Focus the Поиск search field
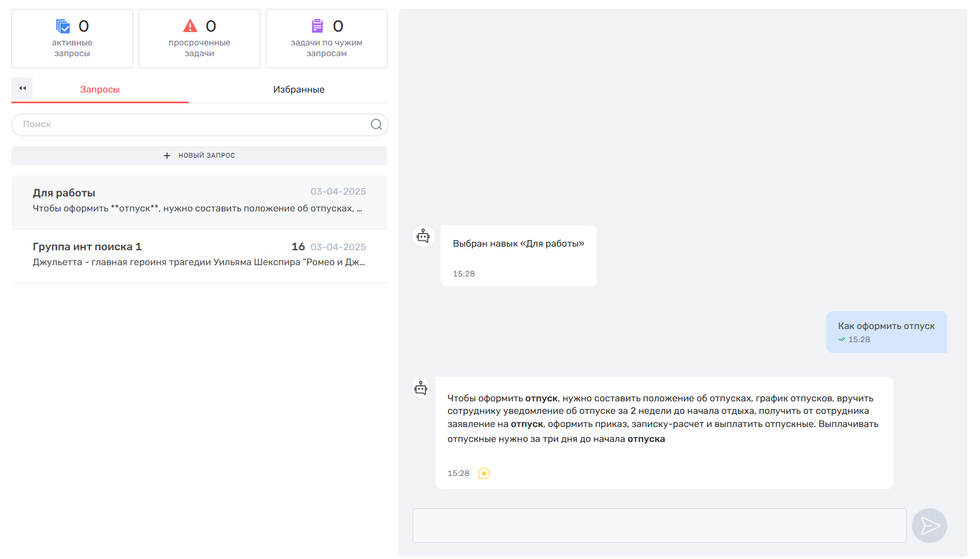The image size is (980, 559). (x=200, y=124)
